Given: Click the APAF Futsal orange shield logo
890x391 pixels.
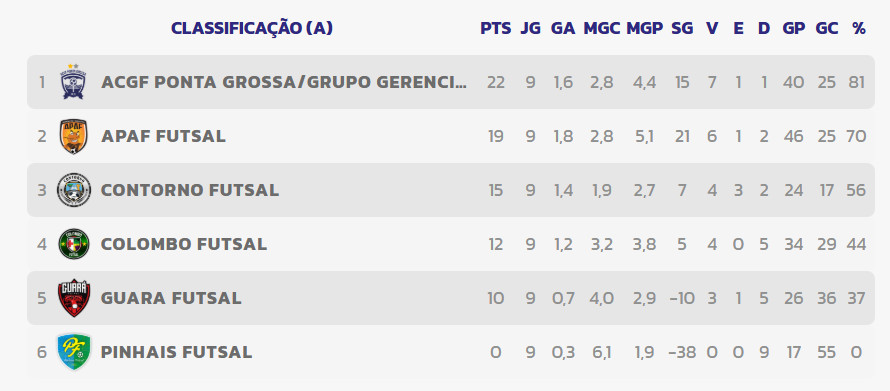Looking at the screenshot, I should (x=74, y=136).
